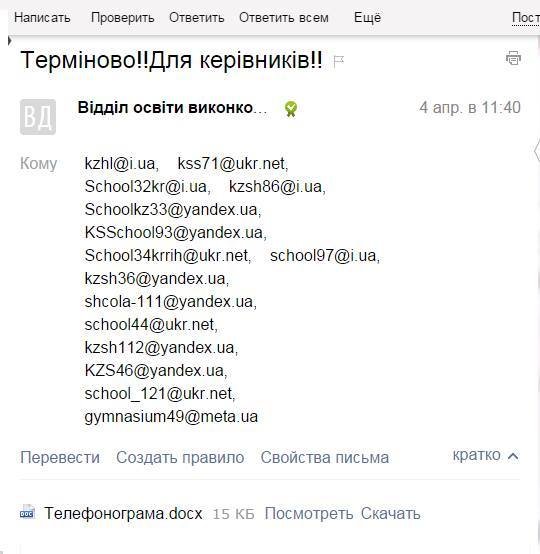
Task: Click Написать to compose a new message
Action: click(42, 18)
